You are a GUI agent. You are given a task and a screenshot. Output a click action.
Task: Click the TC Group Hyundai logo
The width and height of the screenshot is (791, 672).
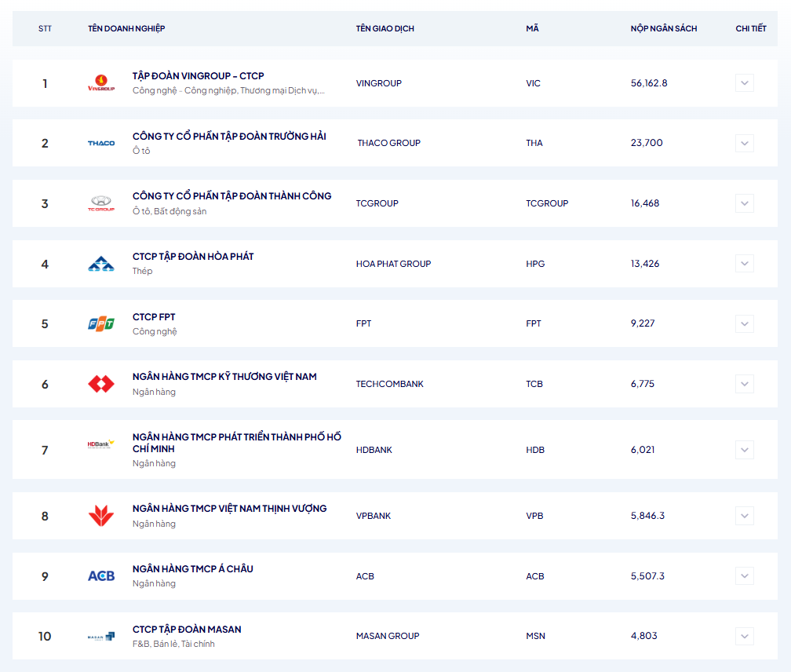coord(101,203)
